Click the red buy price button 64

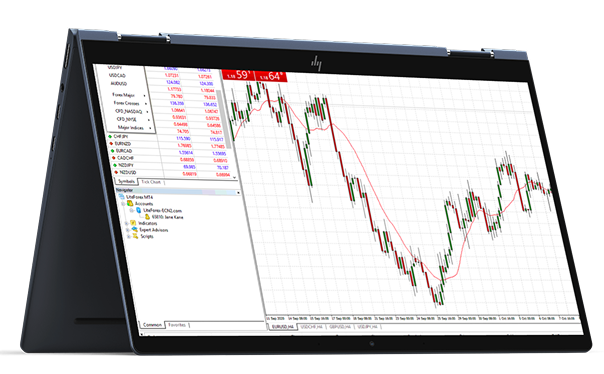point(272,76)
